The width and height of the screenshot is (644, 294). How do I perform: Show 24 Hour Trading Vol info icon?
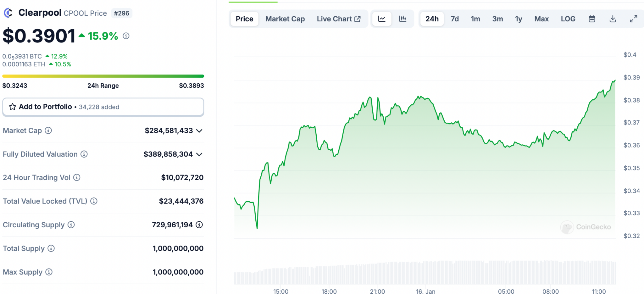(77, 178)
